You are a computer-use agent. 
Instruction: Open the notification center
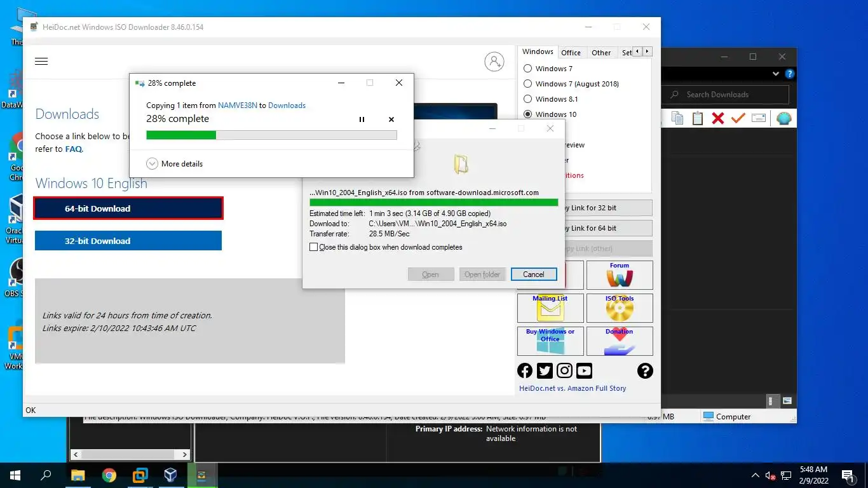pyautogui.click(x=848, y=475)
